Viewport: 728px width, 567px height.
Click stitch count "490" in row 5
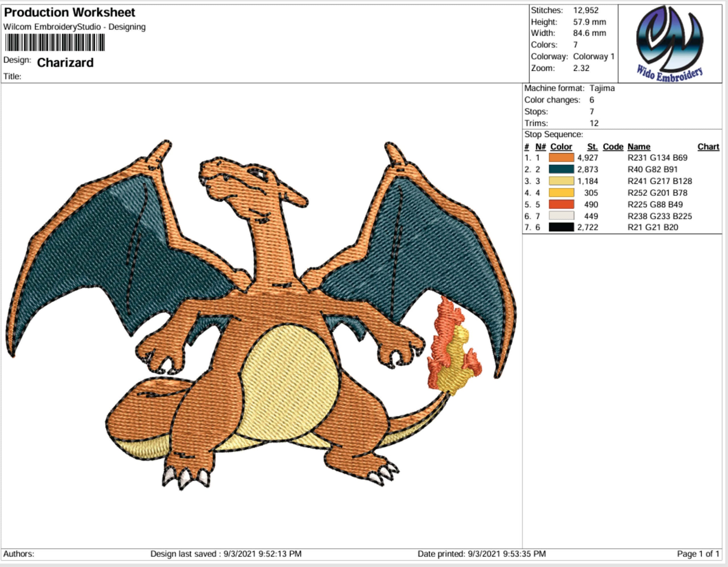click(591, 204)
